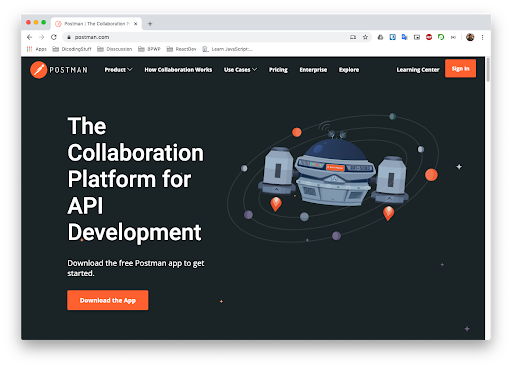This screenshot has width=512, height=368.
Task: Open the Chrome profile avatar
Action: pyautogui.click(x=470, y=37)
